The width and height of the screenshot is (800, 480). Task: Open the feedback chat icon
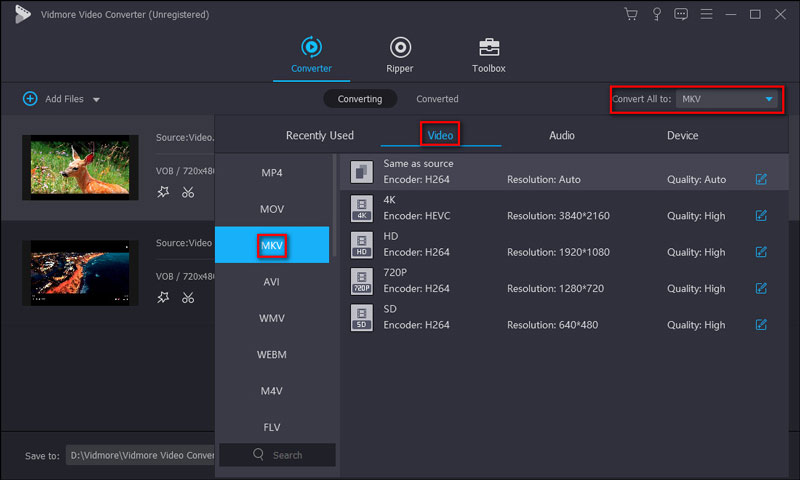[682, 14]
